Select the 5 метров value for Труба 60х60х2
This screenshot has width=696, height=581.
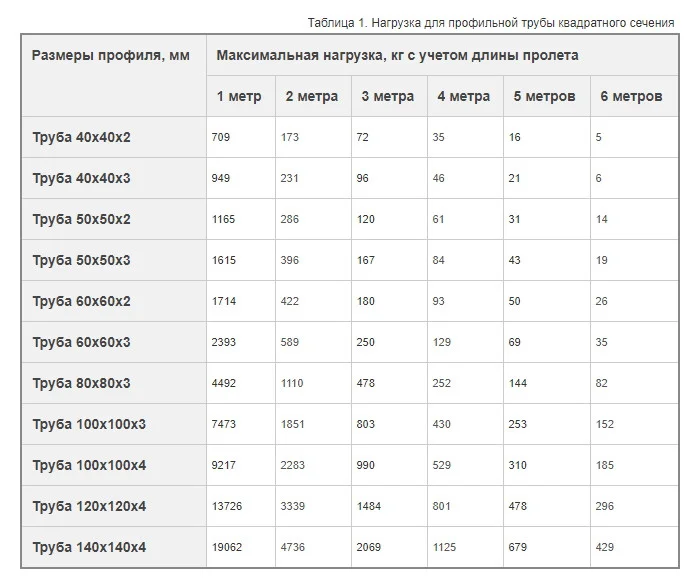515,301
